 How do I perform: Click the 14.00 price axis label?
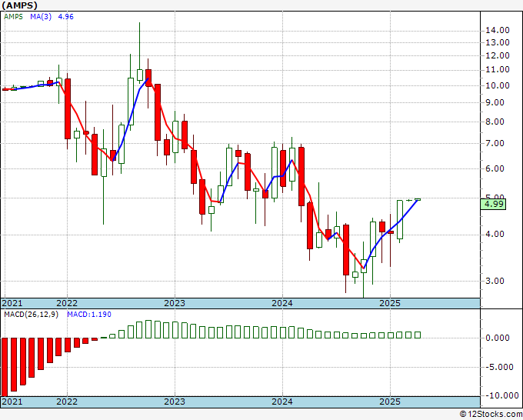coord(498,30)
